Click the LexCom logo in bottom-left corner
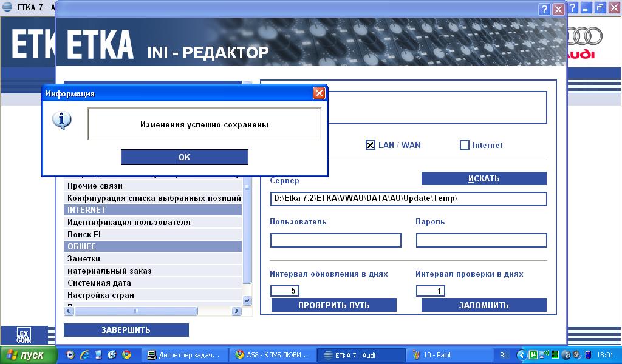 (x=24, y=335)
